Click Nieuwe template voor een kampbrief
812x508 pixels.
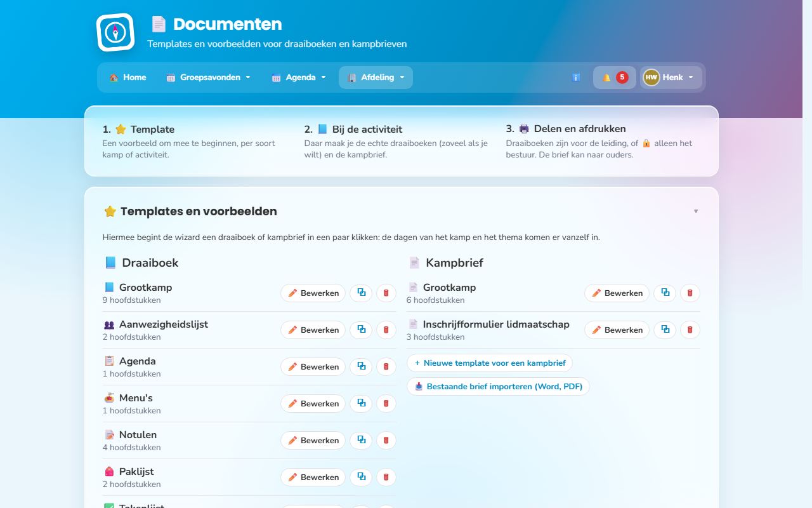click(x=490, y=363)
